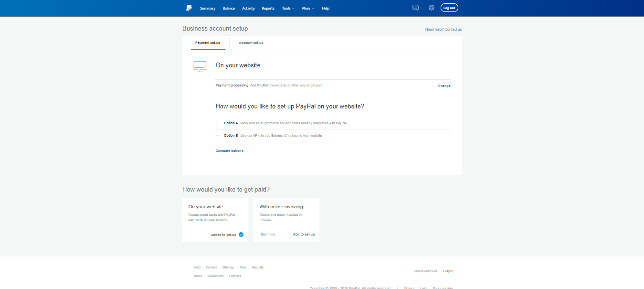Switch language to Bahasa Indonesia
Viewport: 644px width, 289px height.
click(425, 271)
